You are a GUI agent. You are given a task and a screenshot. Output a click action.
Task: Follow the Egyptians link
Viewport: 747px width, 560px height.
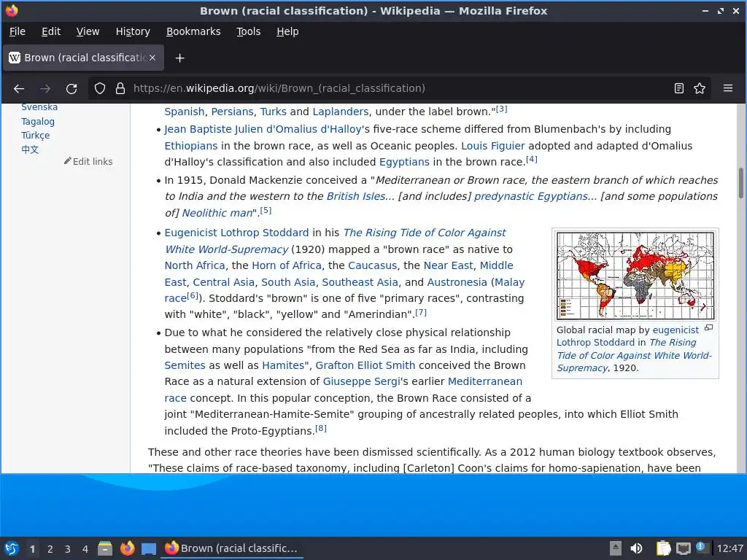click(x=404, y=162)
